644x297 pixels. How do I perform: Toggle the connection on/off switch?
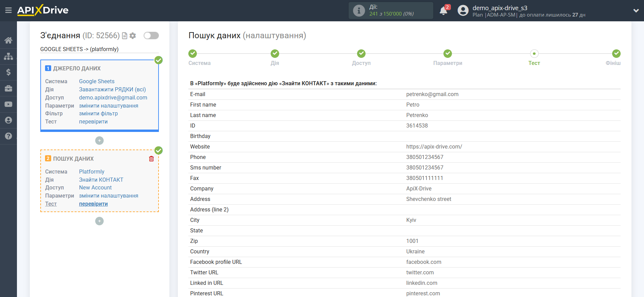(x=151, y=36)
